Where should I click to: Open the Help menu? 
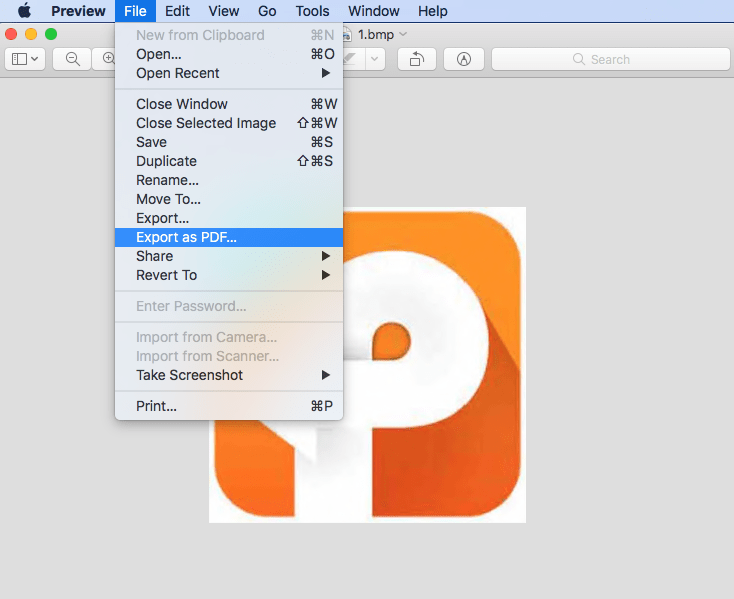coord(433,11)
